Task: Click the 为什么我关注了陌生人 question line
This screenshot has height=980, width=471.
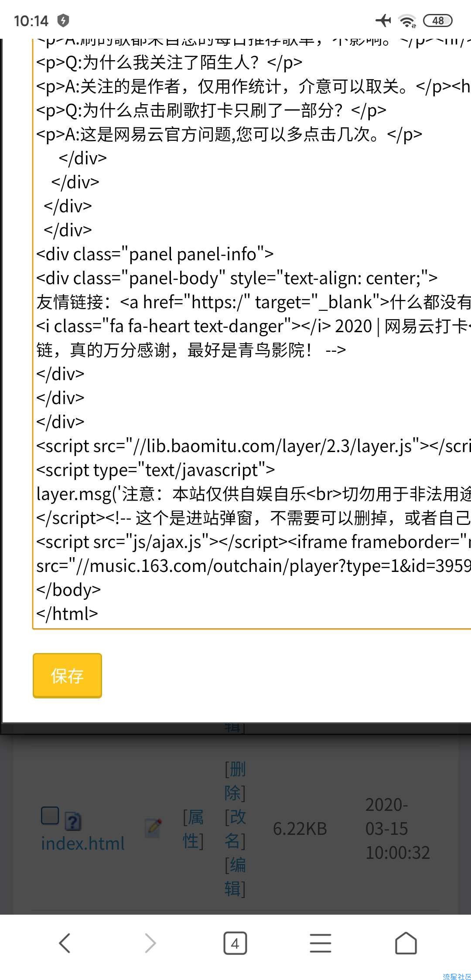Action: pyautogui.click(x=169, y=62)
